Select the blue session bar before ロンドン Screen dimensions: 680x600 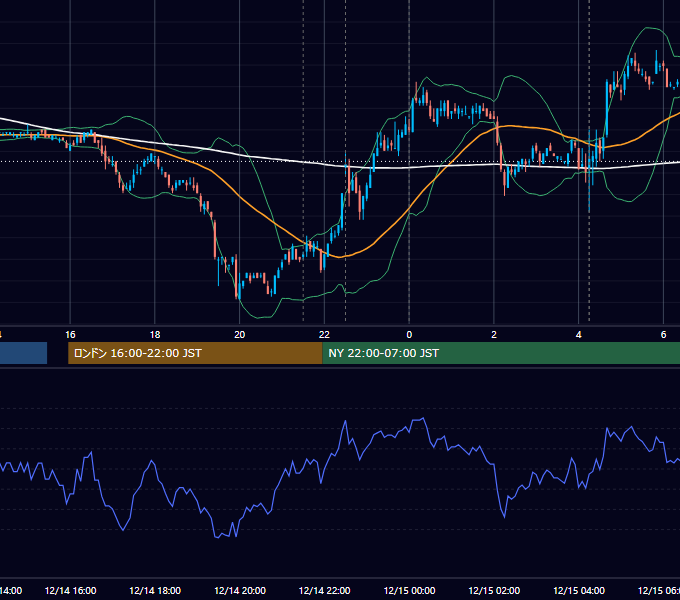(x=23, y=353)
